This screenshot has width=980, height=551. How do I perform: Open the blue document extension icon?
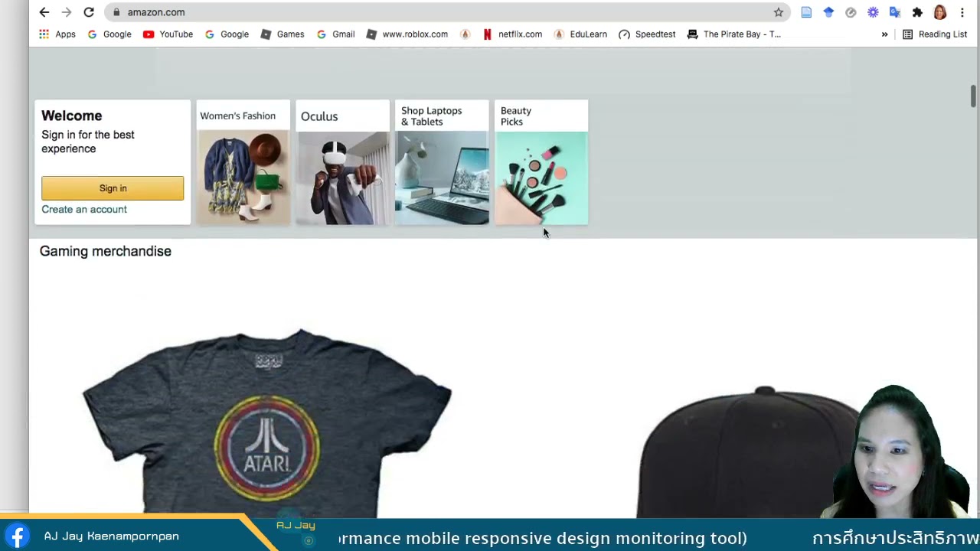[x=806, y=12]
